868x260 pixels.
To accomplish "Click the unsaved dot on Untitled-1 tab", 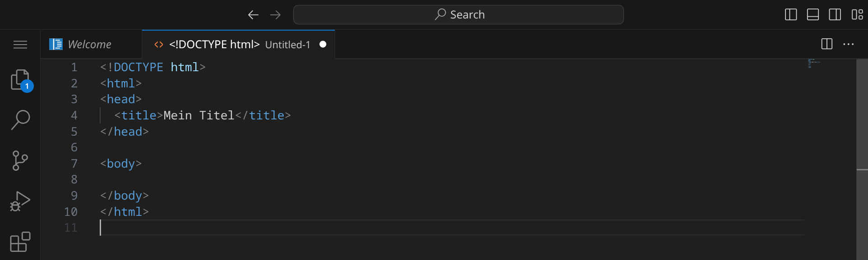I will (323, 44).
